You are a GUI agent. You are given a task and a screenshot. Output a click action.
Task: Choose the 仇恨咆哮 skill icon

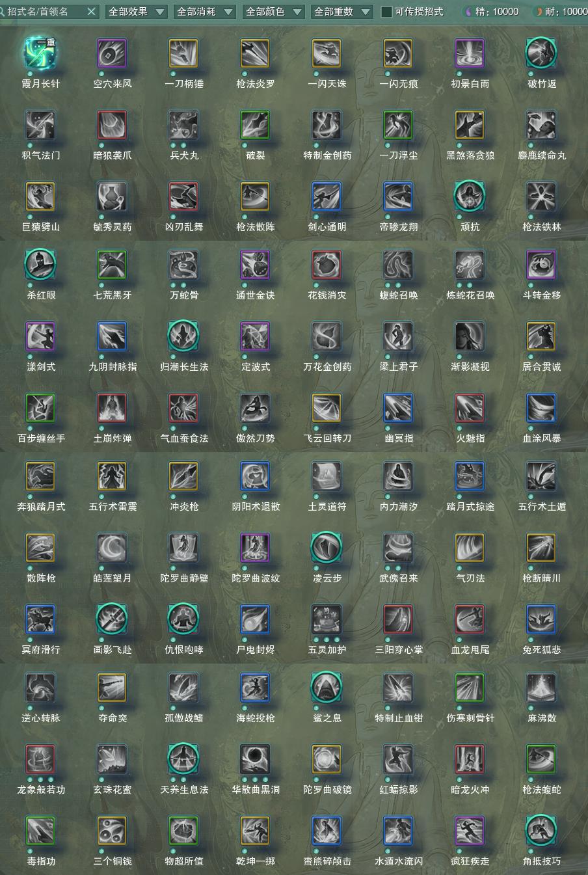coord(183,619)
